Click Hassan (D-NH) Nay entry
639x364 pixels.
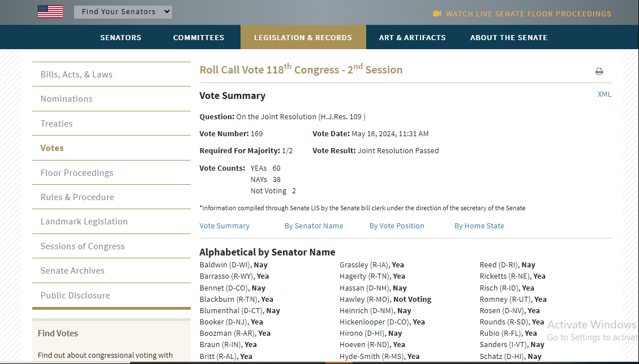pyautogui.click(x=374, y=288)
